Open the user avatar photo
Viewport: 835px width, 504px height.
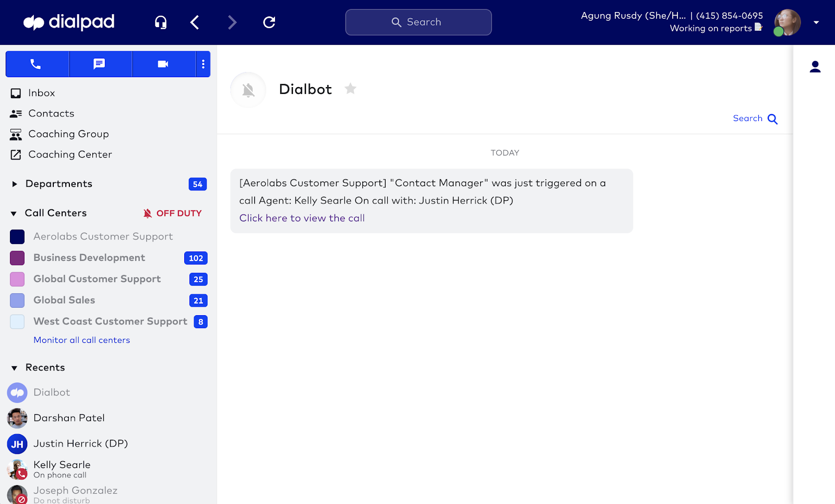[x=787, y=22]
